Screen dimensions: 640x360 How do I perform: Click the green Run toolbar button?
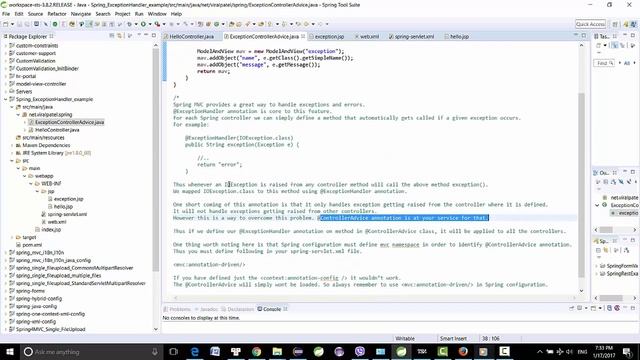click(x=143, y=24)
